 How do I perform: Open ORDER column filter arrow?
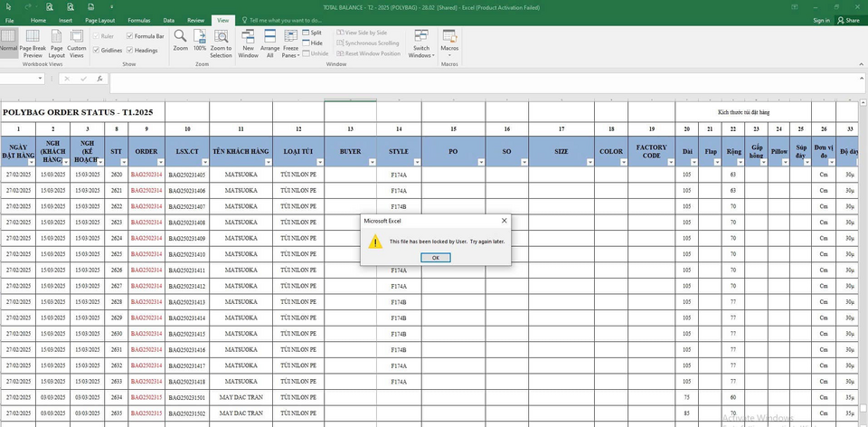pyautogui.click(x=161, y=162)
